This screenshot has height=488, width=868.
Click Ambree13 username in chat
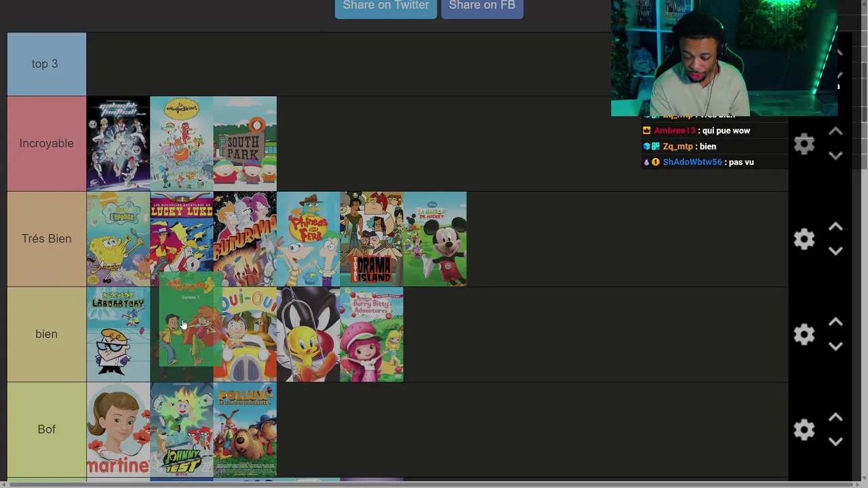pos(675,131)
